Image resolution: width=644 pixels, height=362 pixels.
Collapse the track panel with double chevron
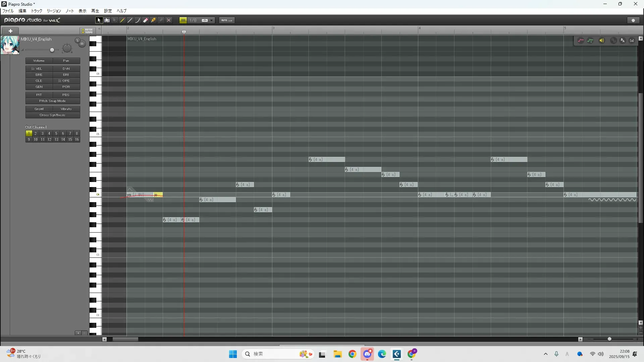[99, 29]
